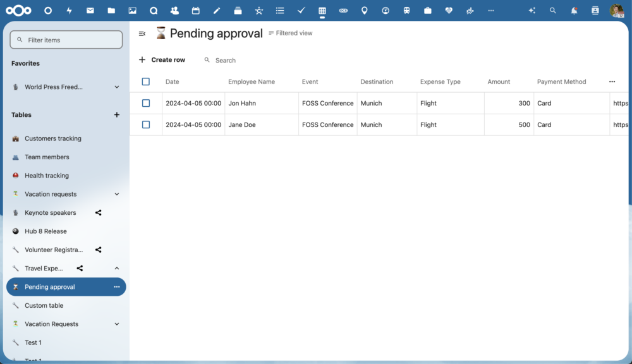The height and width of the screenshot is (364, 632).
Task: Open the Nextcloud Dashboard circle icon
Action: click(x=47, y=10)
